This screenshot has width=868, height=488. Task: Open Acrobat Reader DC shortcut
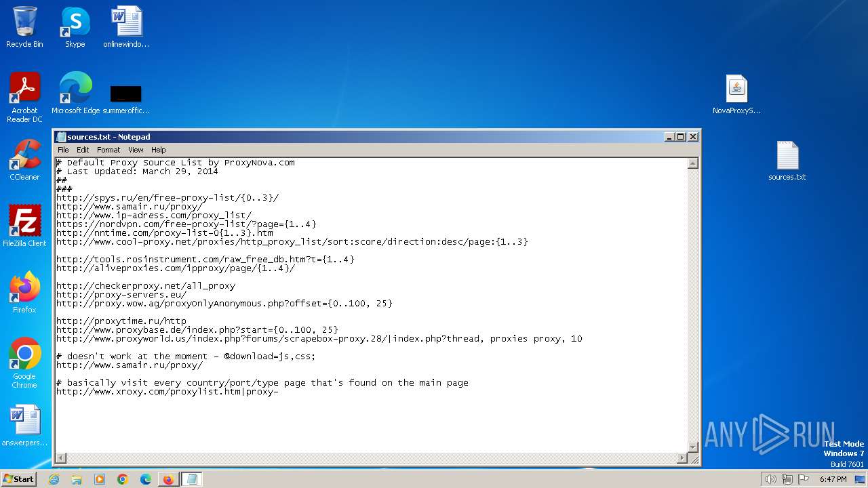pyautogui.click(x=24, y=97)
